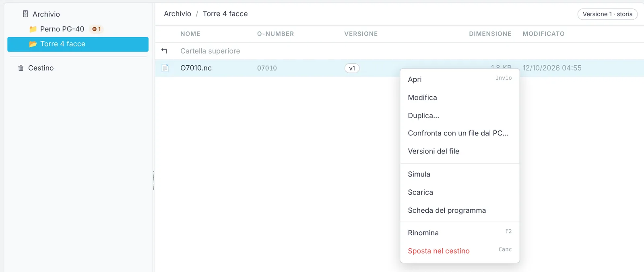644x272 pixels.
Task: Choose Simula from the context menu
Action: pyautogui.click(x=460, y=174)
